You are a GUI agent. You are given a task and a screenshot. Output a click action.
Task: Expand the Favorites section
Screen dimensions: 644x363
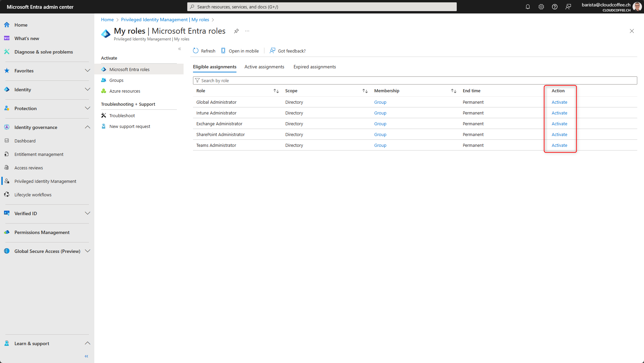(88, 71)
